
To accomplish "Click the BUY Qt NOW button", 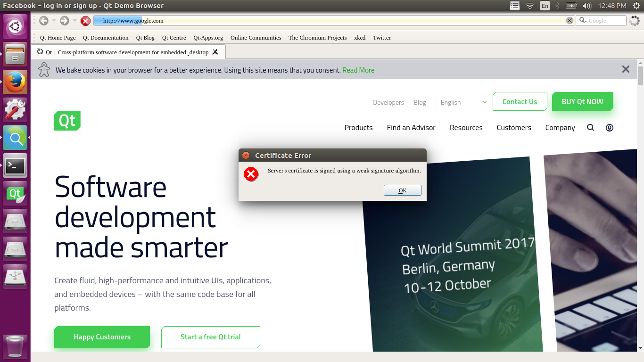I will point(582,102).
